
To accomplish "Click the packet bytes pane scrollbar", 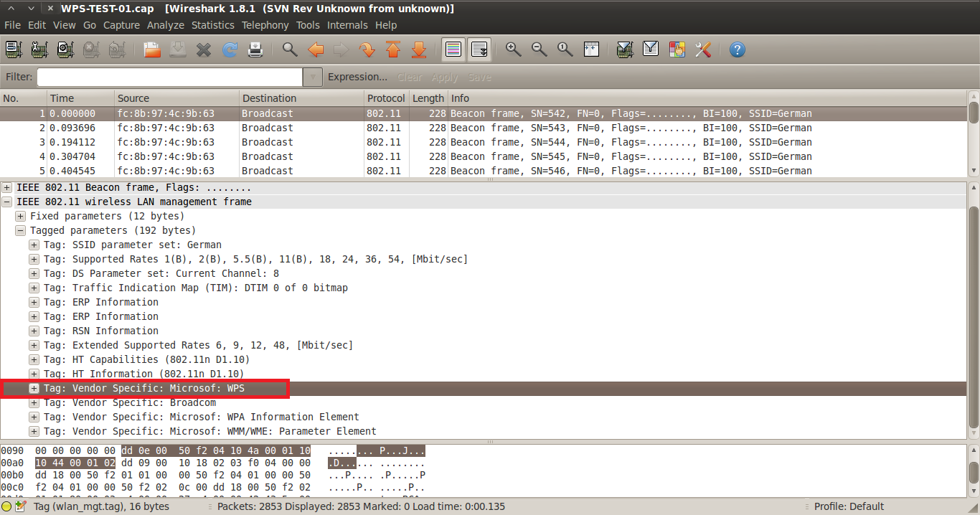I will pos(974,471).
